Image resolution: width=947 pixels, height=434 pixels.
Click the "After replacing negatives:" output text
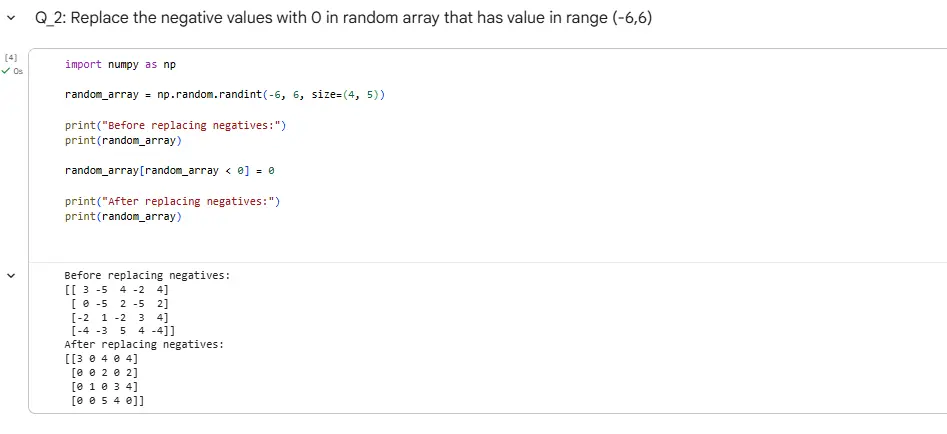144,344
